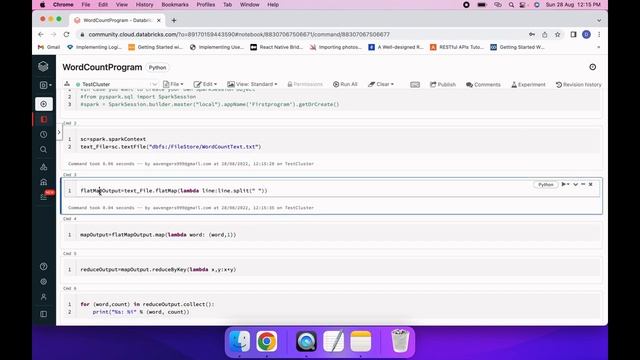Toggle the sidebar menu options icon
The image size is (640, 360).
coord(44,314)
